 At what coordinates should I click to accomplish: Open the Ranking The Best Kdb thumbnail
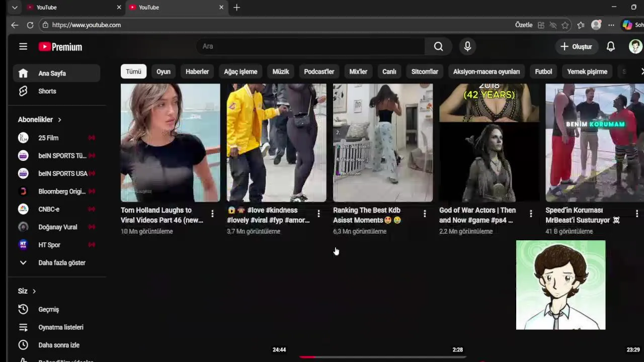[383, 143]
